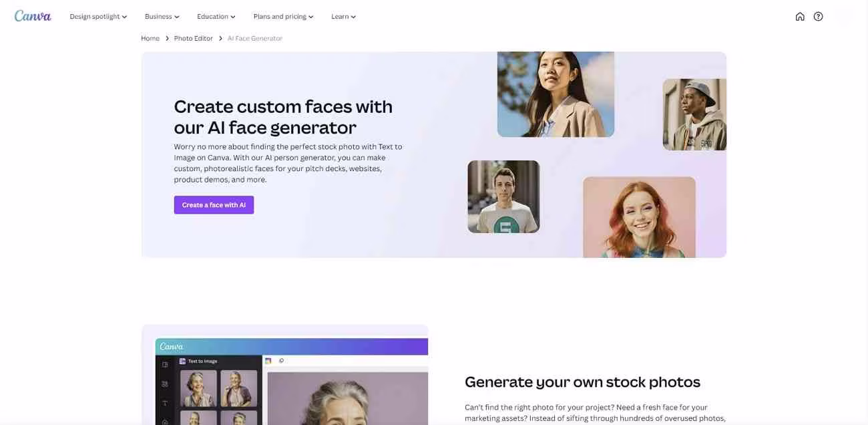The image size is (868, 425).
Task: Go to the Canva home icon
Action: tap(800, 17)
